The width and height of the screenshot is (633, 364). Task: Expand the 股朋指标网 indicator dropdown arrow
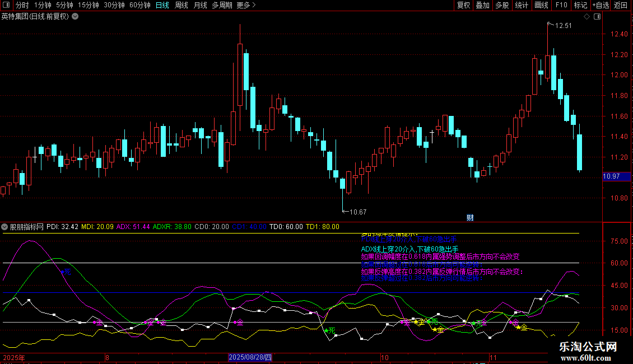pyautogui.click(x=5, y=227)
